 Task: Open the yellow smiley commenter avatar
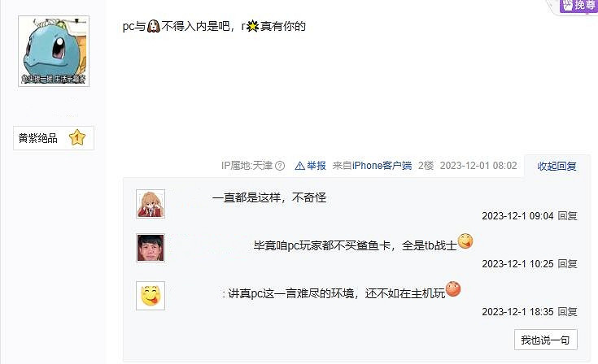[x=151, y=296]
